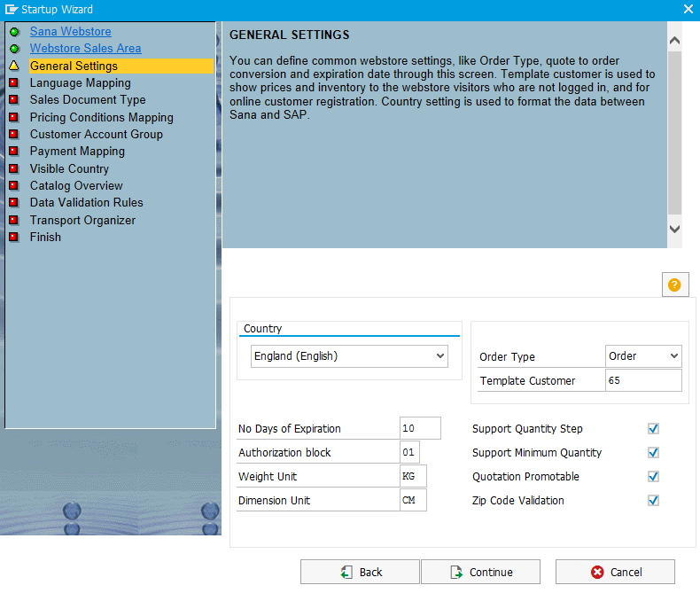Close the Startup Wizard window

point(688,9)
